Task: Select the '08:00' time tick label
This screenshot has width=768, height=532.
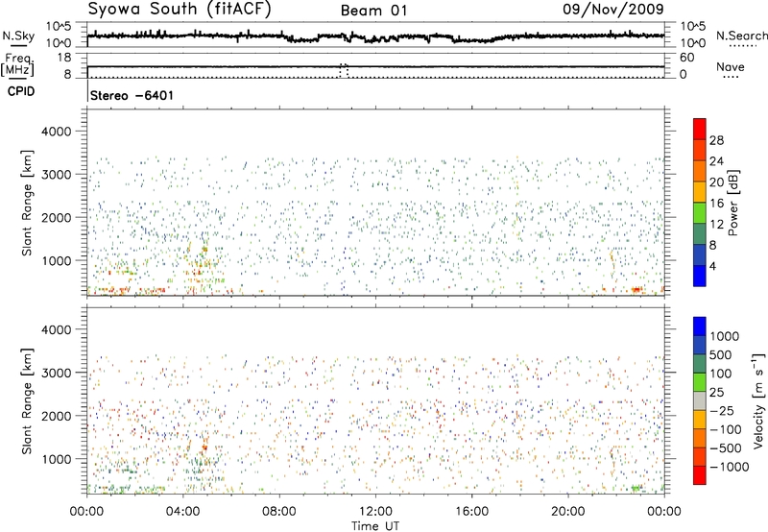Action: point(278,512)
